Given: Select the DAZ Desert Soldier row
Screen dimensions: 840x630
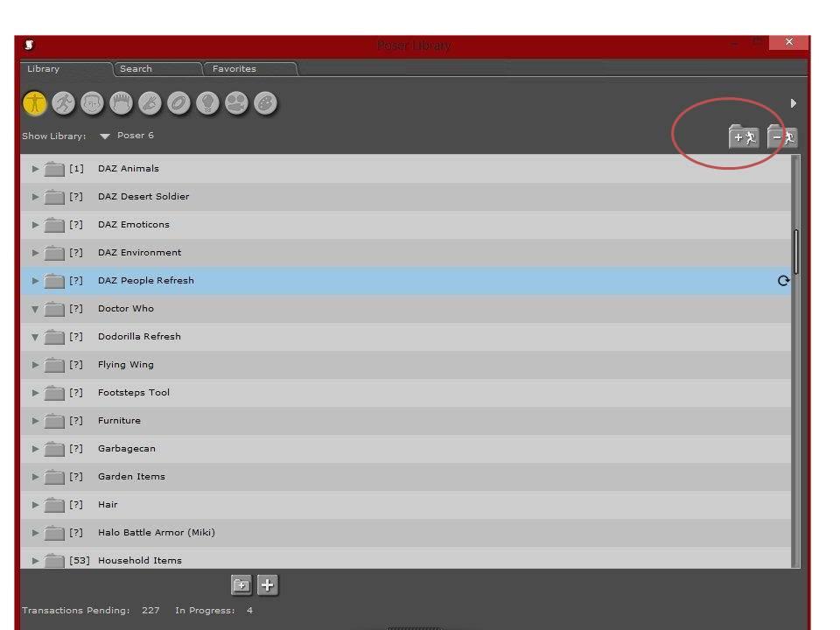Looking at the screenshot, I should pyautogui.click(x=405, y=197).
